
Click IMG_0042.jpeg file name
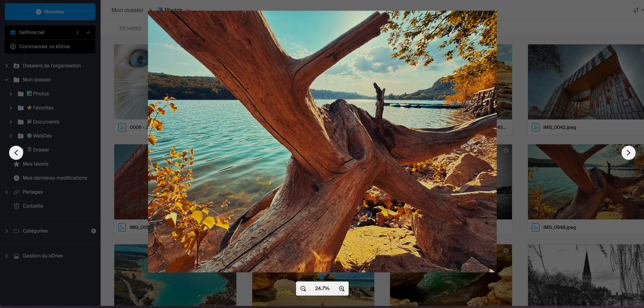[560, 127]
